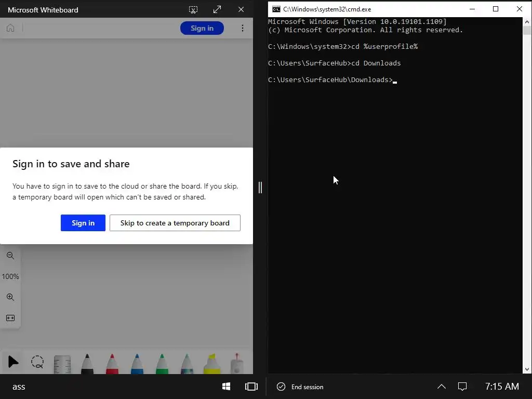The image size is (532, 399).
Task: Select the eraser tool
Action: click(x=237, y=364)
